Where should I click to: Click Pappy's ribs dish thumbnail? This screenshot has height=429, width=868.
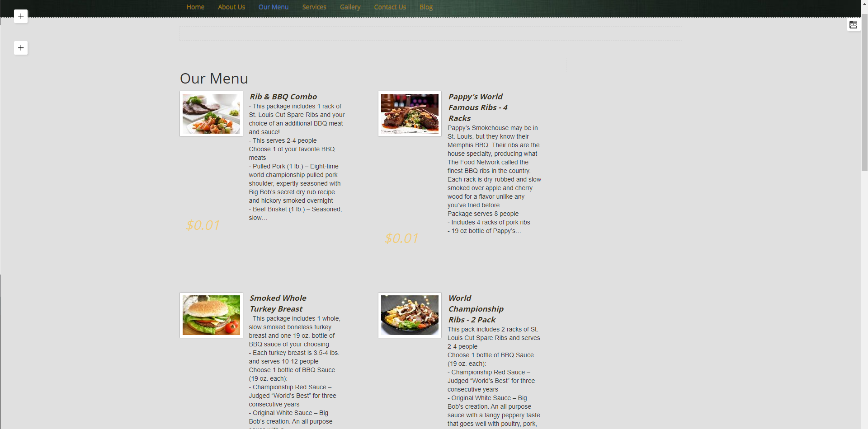(410, 114)
